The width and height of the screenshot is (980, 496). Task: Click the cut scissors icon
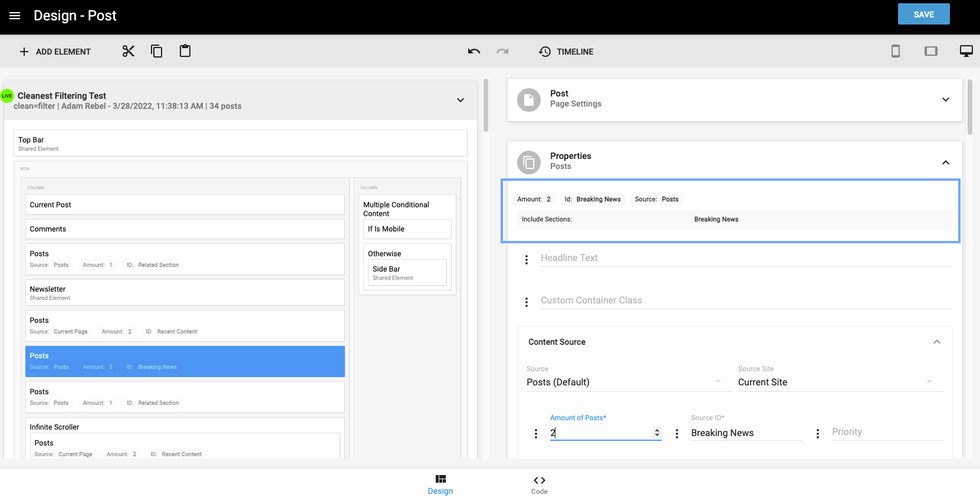click(128, 52)
